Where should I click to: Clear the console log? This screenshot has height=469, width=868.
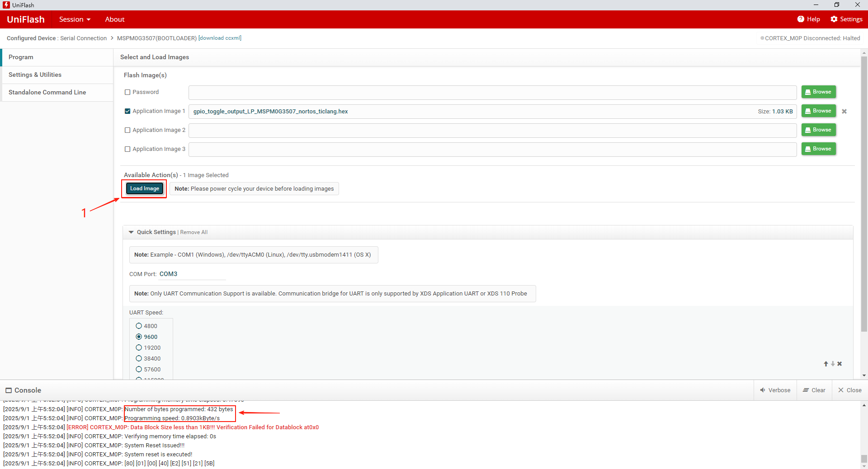pos(814,390)
